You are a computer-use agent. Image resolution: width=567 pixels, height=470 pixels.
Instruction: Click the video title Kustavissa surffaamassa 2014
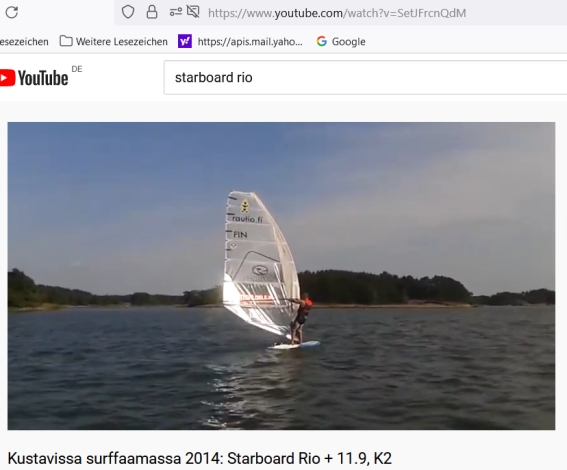point(200,458)
